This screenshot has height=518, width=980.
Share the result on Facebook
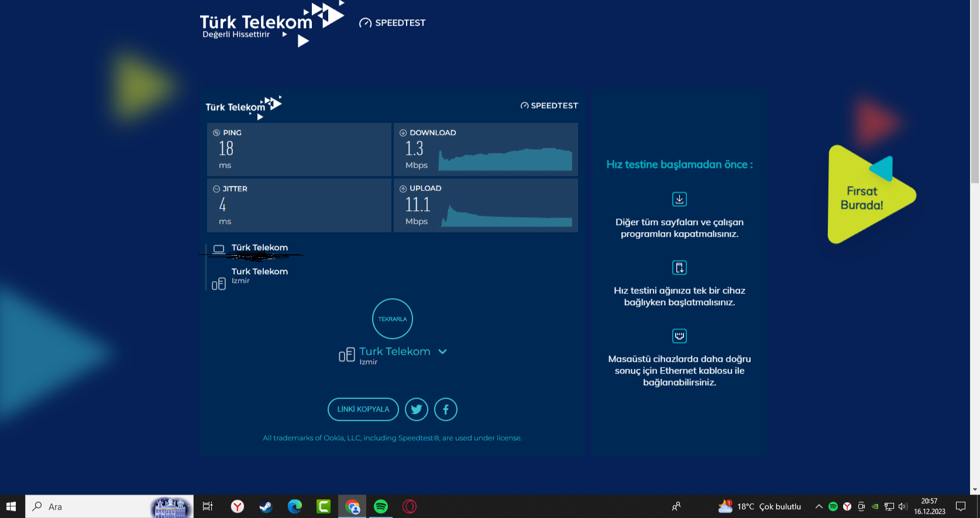pyautogui.click(x=446, y=409)
